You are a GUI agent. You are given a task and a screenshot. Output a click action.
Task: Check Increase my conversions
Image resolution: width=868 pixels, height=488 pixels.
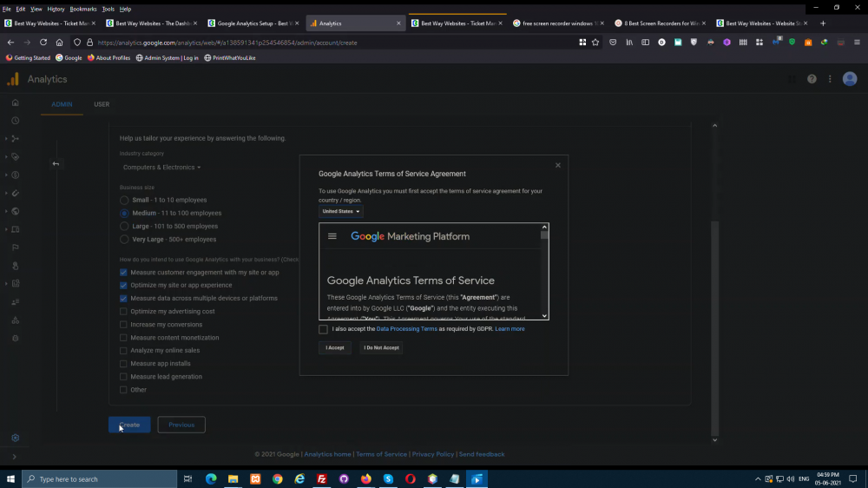pos(123,325)
